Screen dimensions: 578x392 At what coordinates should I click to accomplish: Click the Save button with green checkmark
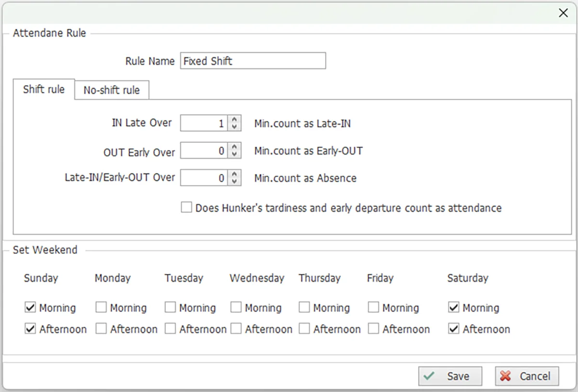coord(450,376)
